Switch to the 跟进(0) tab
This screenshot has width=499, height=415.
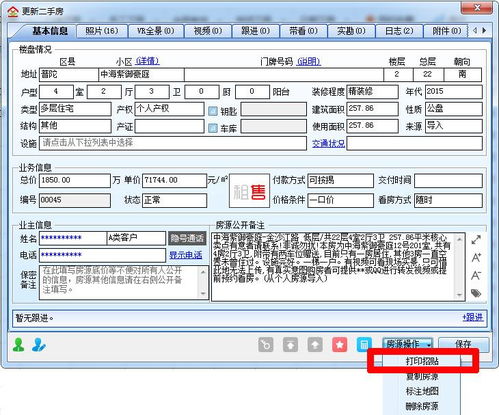[x=255, y=31]
